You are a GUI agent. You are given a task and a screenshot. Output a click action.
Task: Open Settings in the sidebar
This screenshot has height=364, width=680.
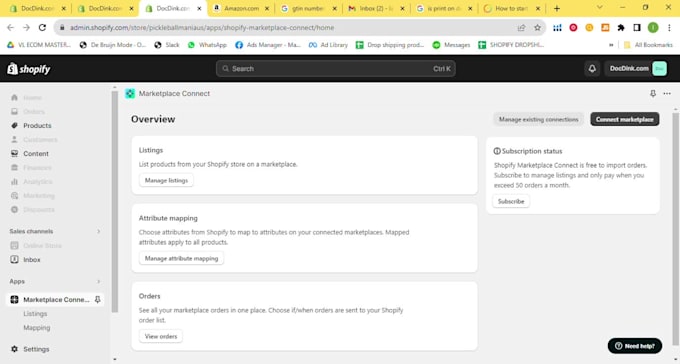click(36, 349)
